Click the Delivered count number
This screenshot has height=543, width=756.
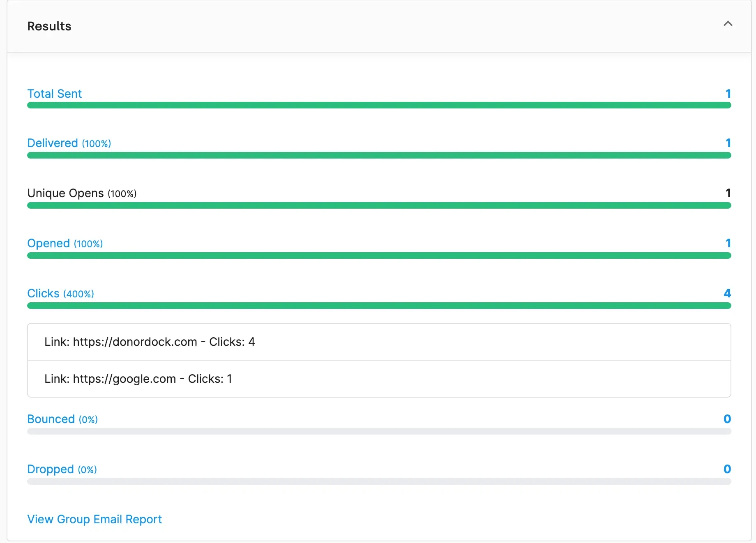728,143
